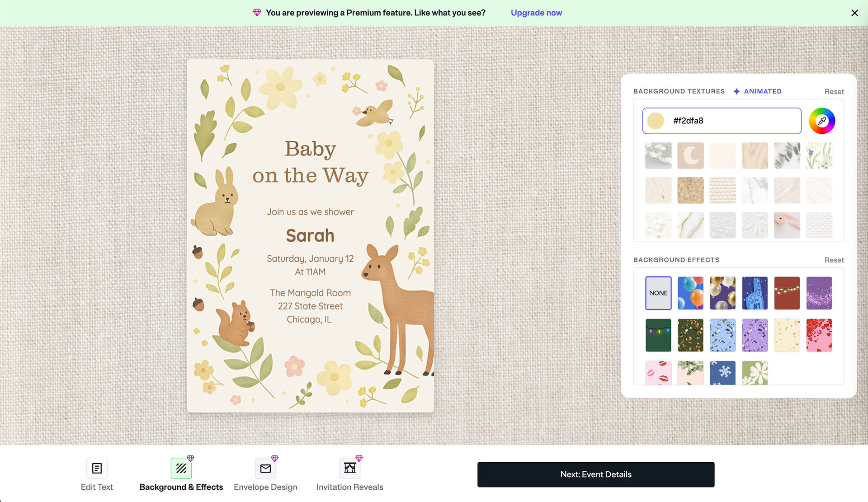Screen dimensions: 868x502
Task: Click the hex color input field
Action: click(732, 121)
